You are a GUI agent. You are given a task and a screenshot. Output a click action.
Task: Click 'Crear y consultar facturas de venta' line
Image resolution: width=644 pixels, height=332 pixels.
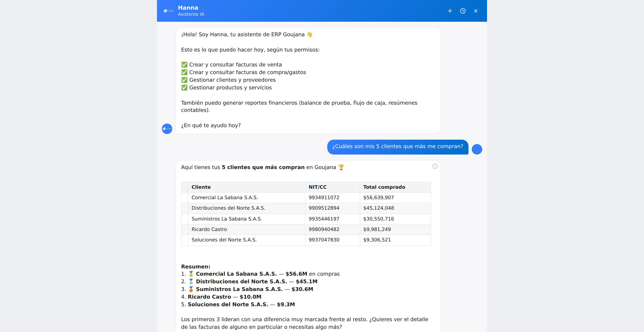click(x=231, y=65)
